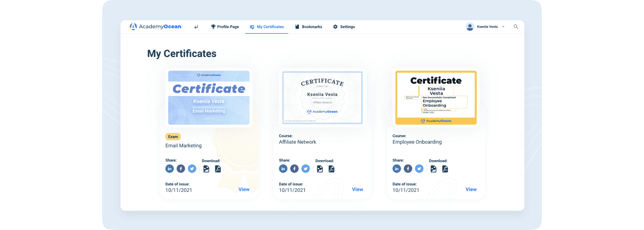Open the Employee Onboarding certificate thumbnail
This screenshot has height=230, width=644.
[x=436, y=98]
